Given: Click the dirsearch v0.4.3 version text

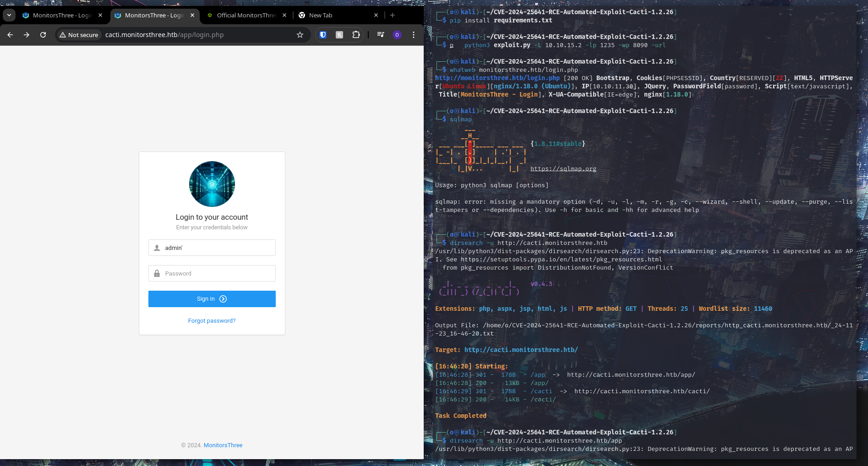Looking at the screenshot, I should tap(541, 284).
